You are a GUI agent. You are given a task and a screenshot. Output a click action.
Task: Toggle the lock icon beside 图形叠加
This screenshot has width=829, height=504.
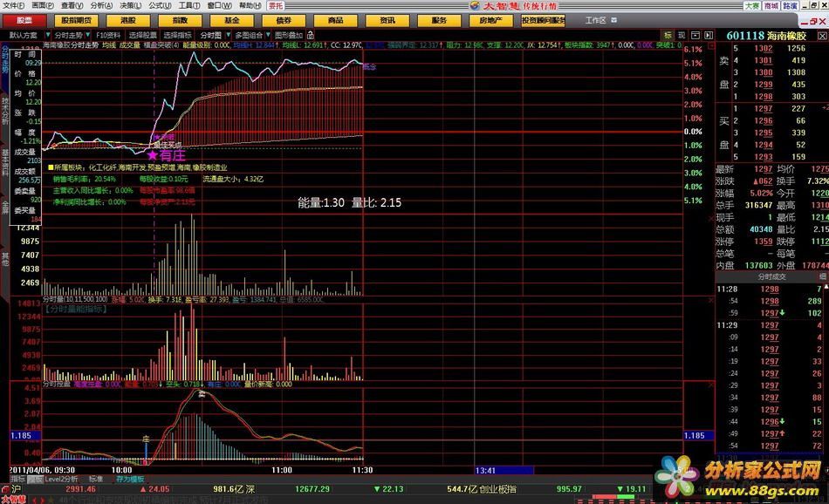311,36
